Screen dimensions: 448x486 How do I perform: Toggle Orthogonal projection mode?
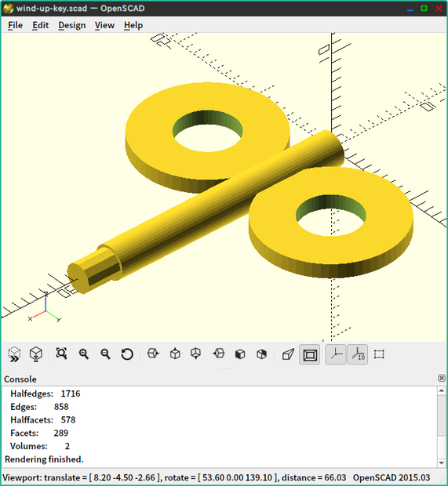(310, 354)
